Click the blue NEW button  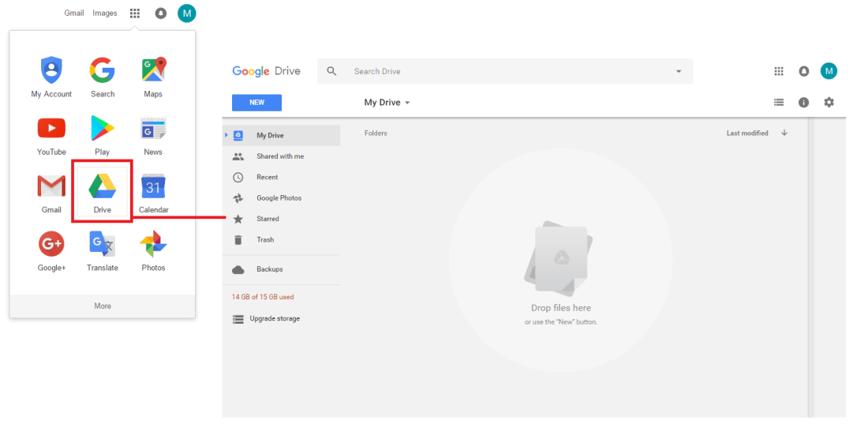(257, 103)
